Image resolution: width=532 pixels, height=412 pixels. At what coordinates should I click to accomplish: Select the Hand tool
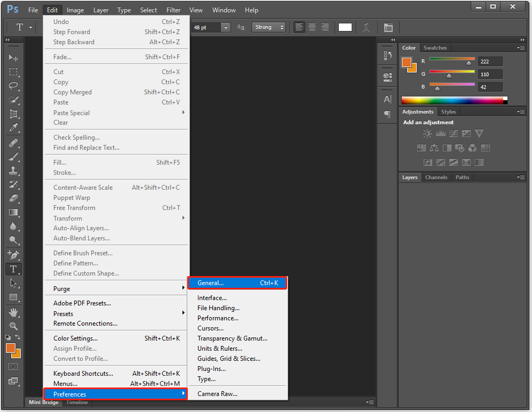tap(13, 312)
